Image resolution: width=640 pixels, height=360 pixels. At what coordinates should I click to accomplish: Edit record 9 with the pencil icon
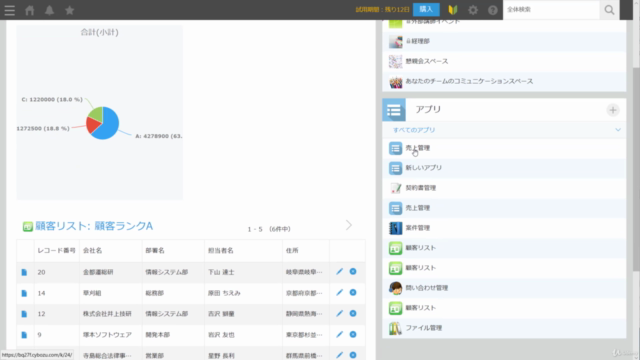pyautogui.click(x=339, y=334)
